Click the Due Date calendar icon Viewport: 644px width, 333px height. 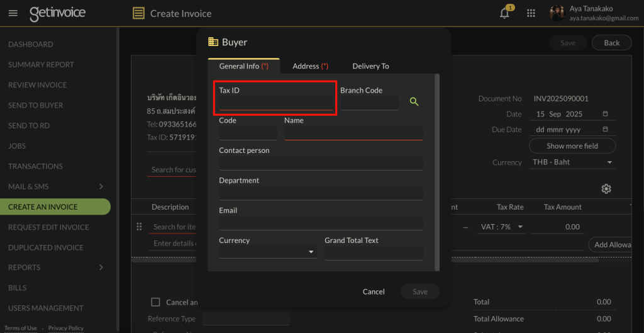click(x=605, y=130)
